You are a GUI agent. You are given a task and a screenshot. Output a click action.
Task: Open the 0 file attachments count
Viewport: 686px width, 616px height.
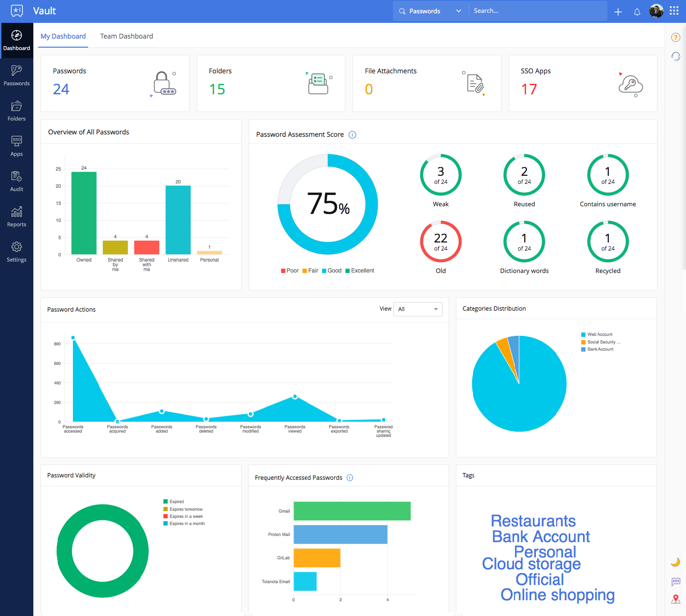pos(369,89)
